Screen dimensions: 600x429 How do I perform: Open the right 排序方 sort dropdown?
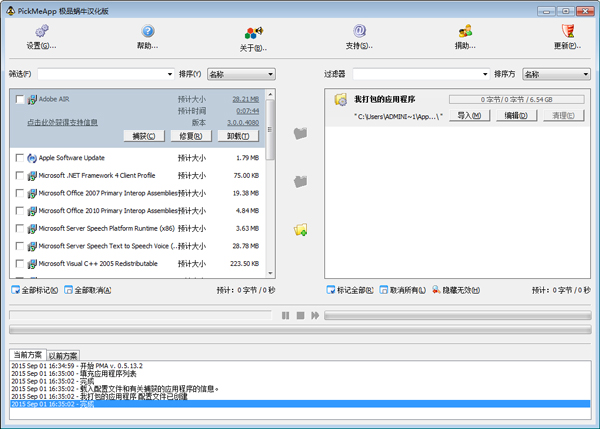coord(557,74)
